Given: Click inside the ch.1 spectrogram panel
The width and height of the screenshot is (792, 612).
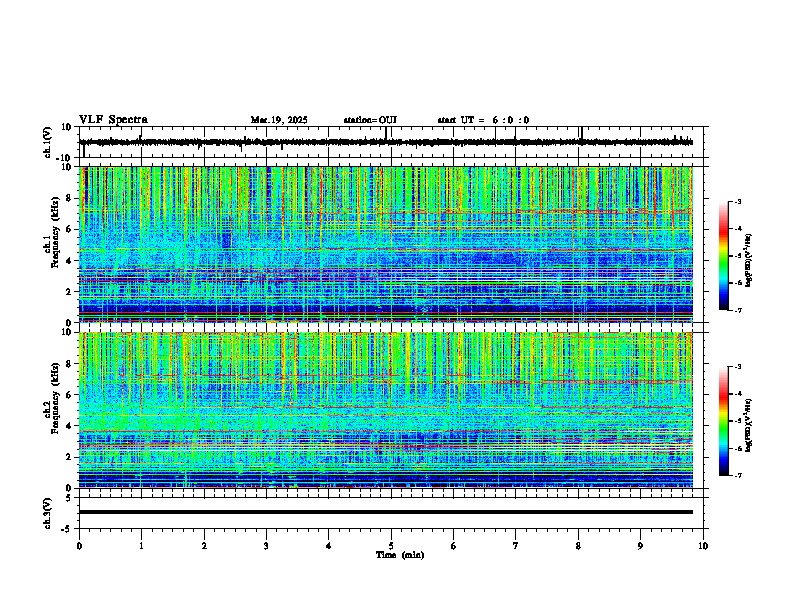Looking at the screenshot, I should (x=385, y=244).
